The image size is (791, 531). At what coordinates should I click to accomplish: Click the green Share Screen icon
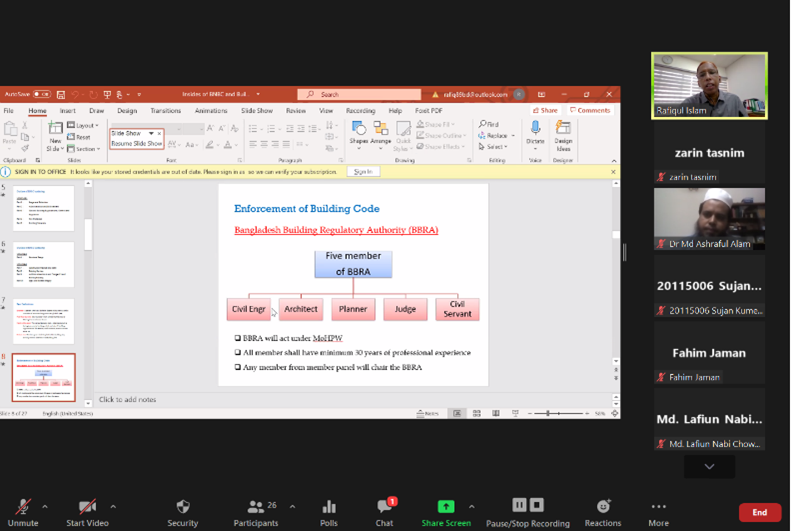pos(446,506)
